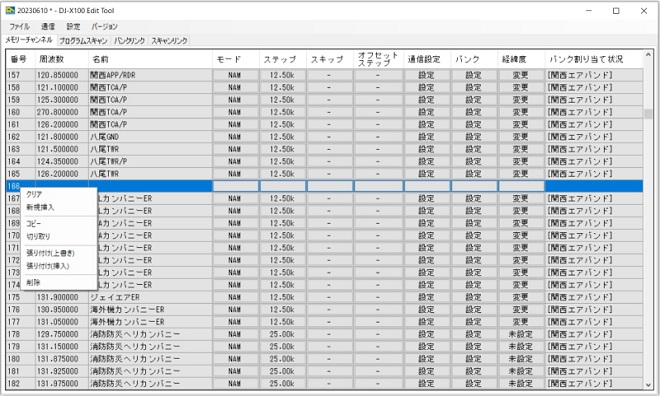Choose 貼り付け(上書き) in the context menu
The width and height of the screenshot is (660, 396).
[x=59, y=253]
